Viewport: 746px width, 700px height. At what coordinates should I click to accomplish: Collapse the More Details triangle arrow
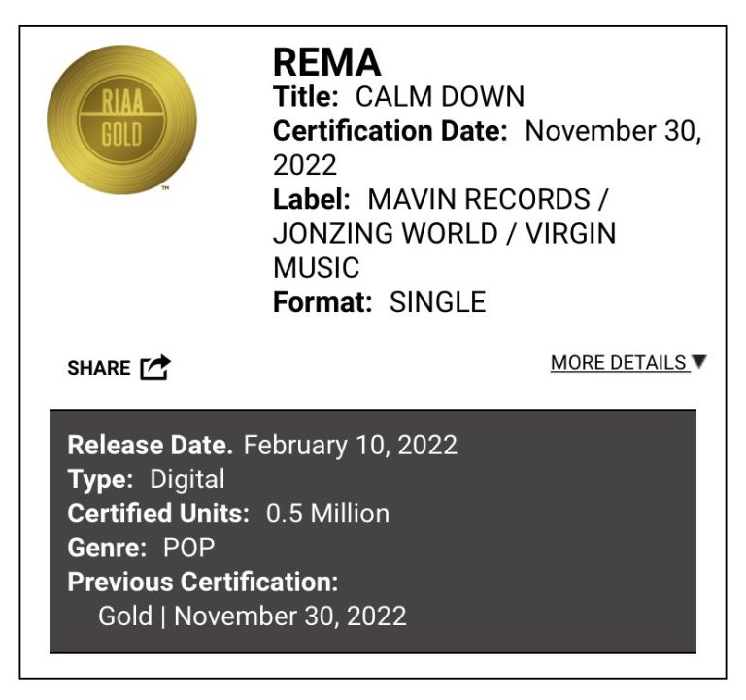(700, 362)
